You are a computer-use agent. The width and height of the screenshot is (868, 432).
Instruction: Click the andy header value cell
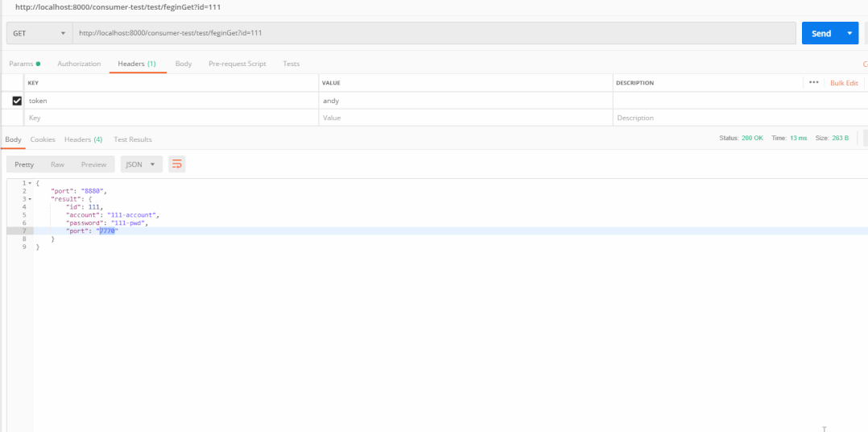tap(466, 101)
